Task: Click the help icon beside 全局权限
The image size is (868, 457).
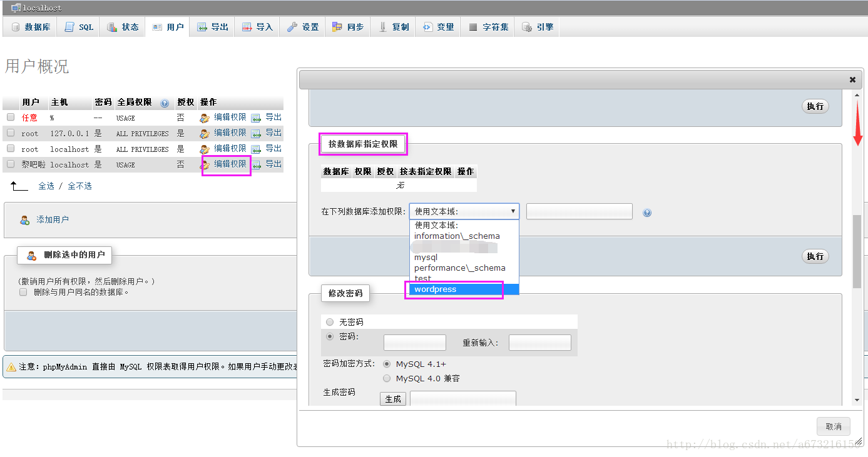Action: 165,103
